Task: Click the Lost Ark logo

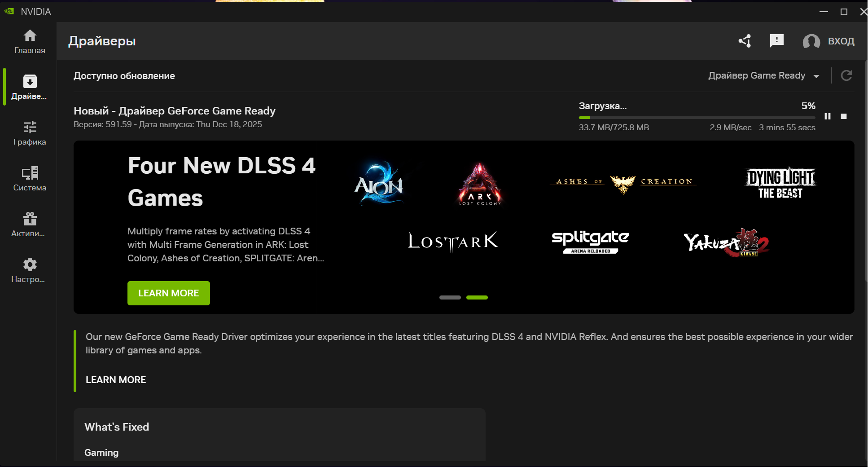Action: pos(453,242)
